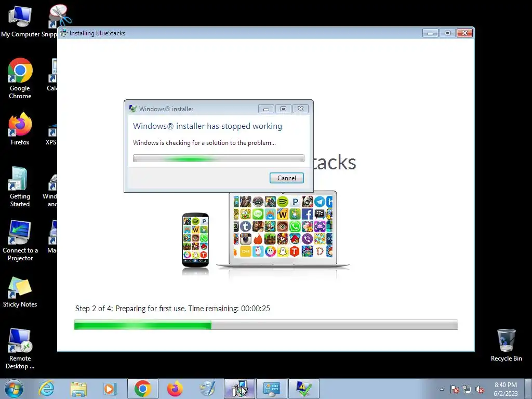The image size is (532, 399).
Task: Cancel the Windows installer solution check
Action: (286, 178)
